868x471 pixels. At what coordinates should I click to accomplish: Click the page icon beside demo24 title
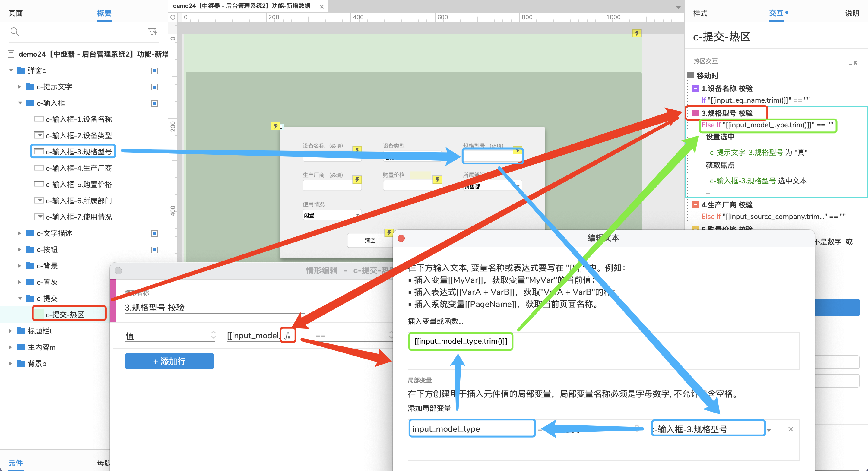[x=11, y=54]
